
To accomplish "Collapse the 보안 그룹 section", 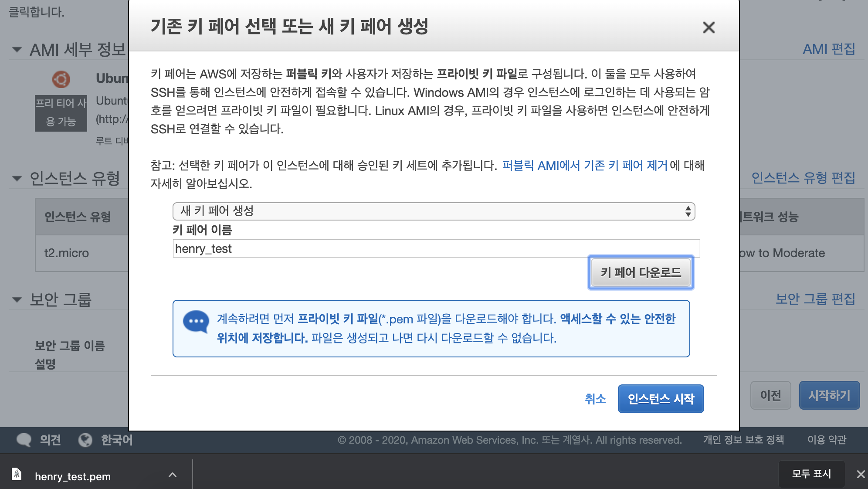I will tap(17, 299).
